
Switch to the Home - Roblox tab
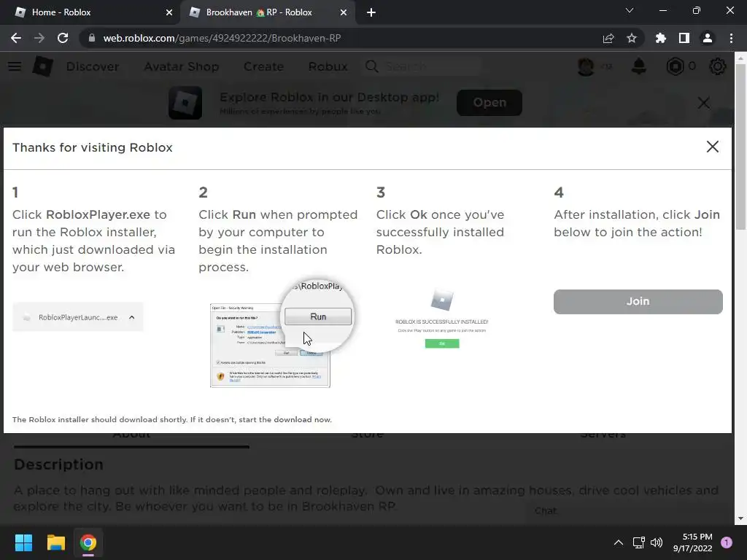coord(90,12)
